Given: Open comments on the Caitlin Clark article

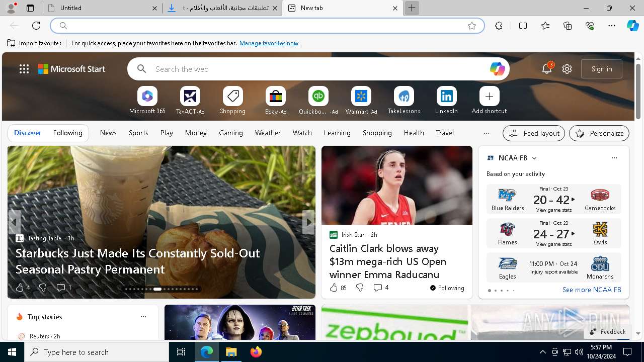Looking at the screenshot, I should tap(380, 288).
